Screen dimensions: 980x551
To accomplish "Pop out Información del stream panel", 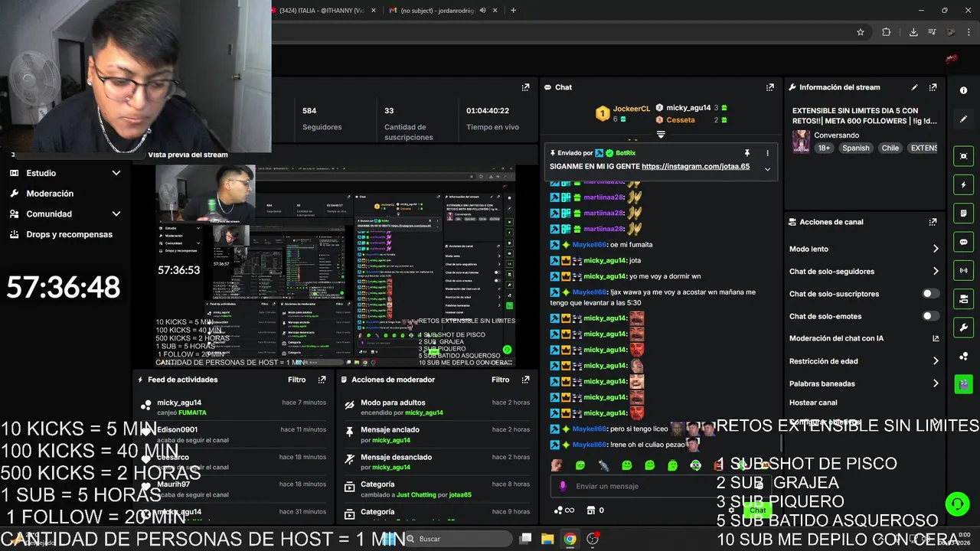I will (933, 87).
